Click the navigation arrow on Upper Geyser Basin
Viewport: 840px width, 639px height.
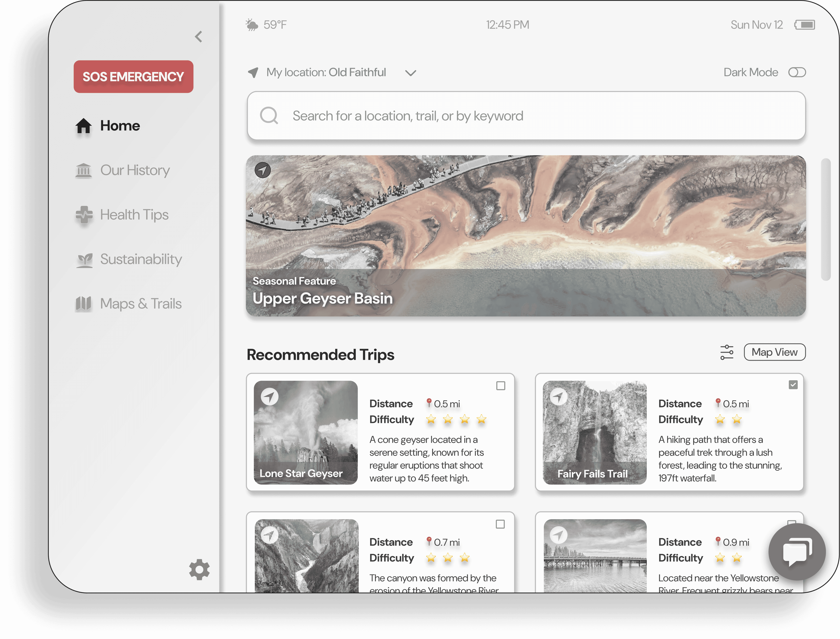click(263, 170)
